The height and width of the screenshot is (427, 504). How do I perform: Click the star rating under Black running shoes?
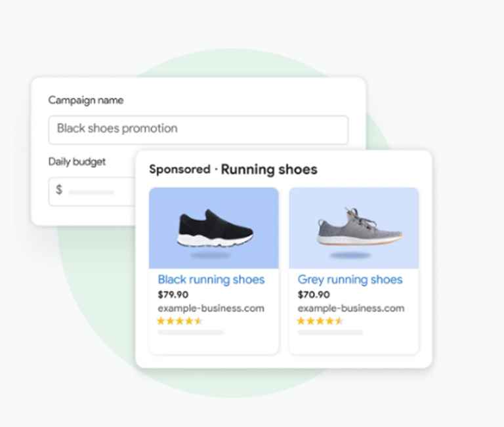pos(180,321)
